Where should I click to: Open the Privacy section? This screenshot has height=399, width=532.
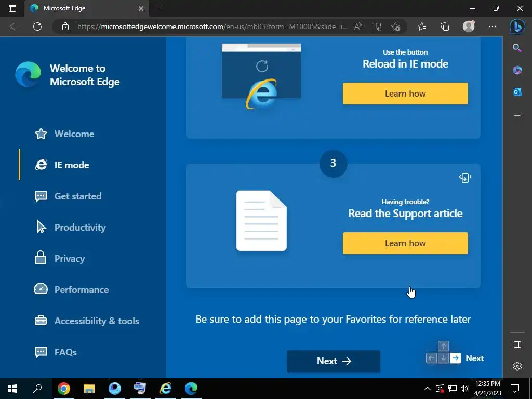tap(60, 258)
